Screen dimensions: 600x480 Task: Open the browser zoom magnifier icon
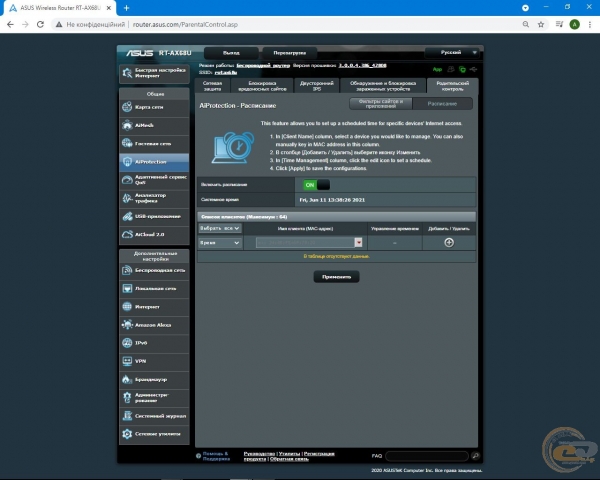tap(526, 24)
